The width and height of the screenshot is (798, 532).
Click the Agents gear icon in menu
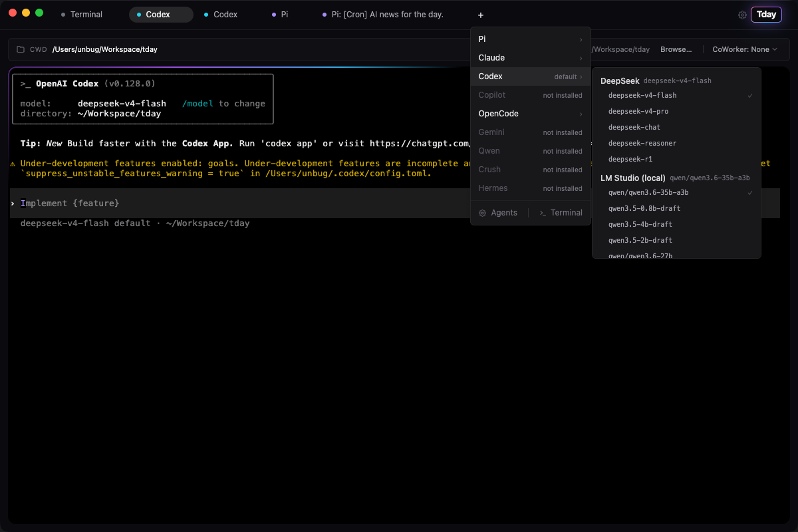[x=483, y=213]
